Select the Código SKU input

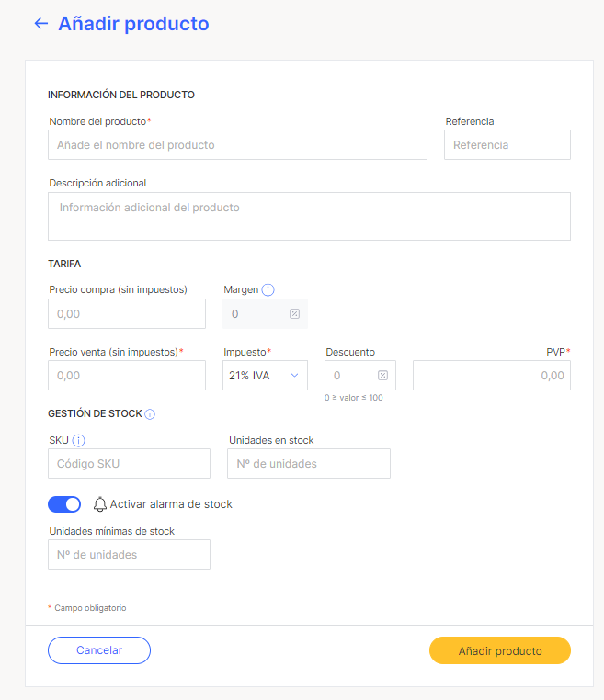(129, 463)
